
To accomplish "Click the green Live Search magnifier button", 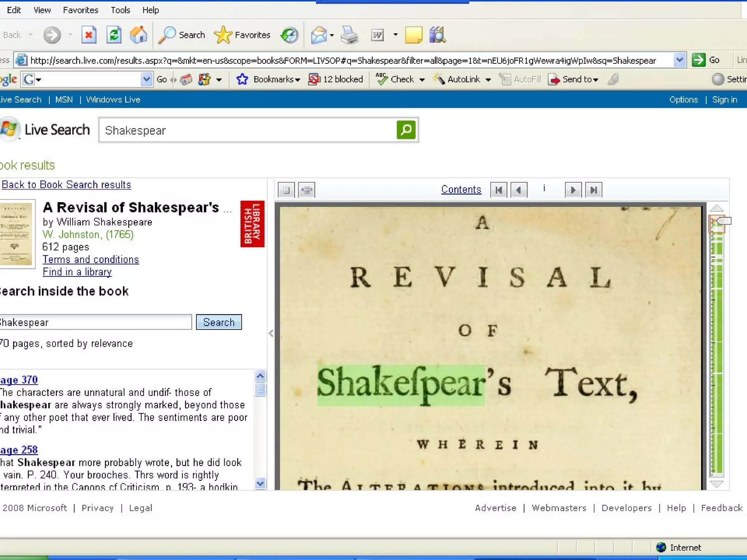I will pos(406,130).
